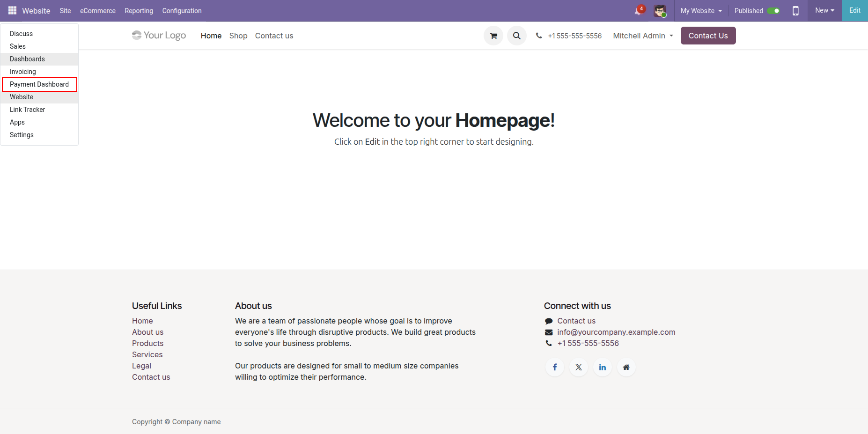Select Settings in the apps menu

coord(39,135)
